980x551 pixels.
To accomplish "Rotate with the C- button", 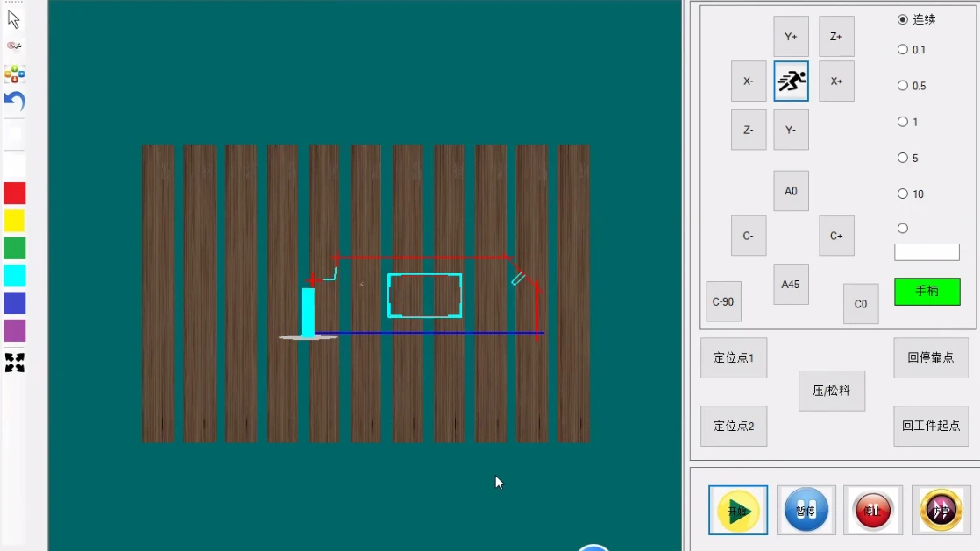I will [x=748, y=236].
